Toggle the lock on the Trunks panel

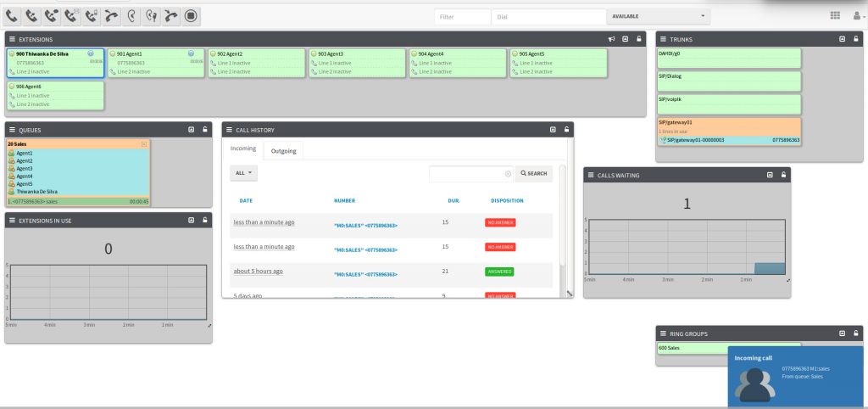pyautogui.click(x=856, y=39)
